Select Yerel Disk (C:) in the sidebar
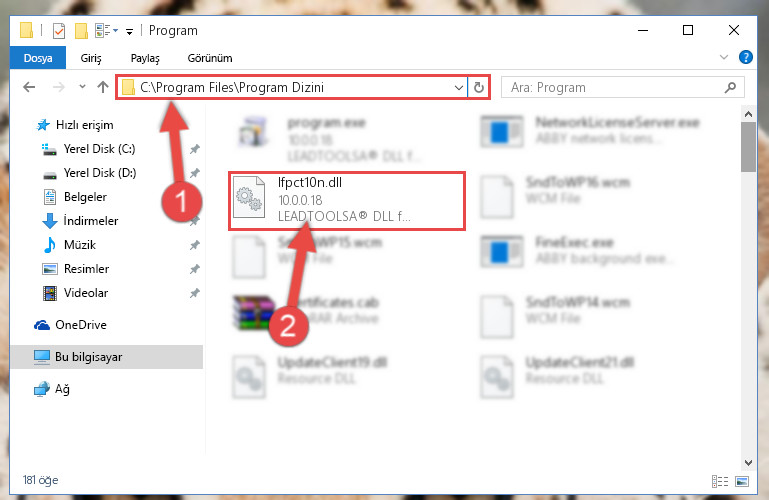769x500 pixels. 100,149
